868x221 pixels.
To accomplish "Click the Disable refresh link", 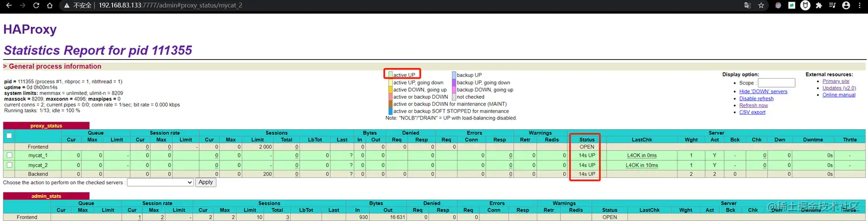I will (756, 98).
